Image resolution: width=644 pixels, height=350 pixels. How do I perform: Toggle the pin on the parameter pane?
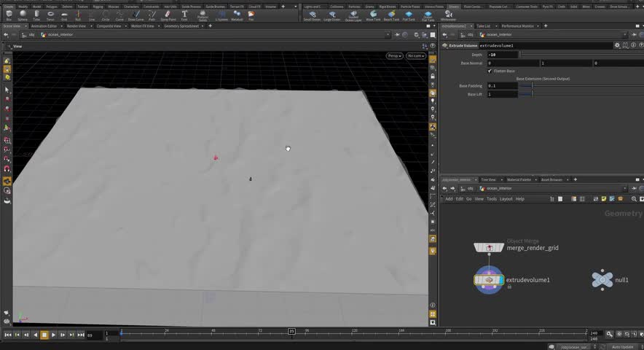(635, 35)
